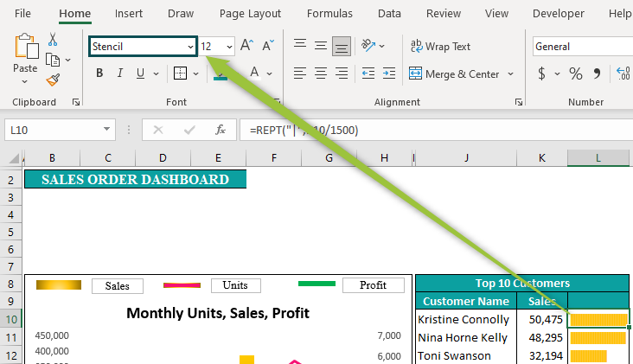
Task: Apply Percent Style format
Action: (x=576, y=73)
